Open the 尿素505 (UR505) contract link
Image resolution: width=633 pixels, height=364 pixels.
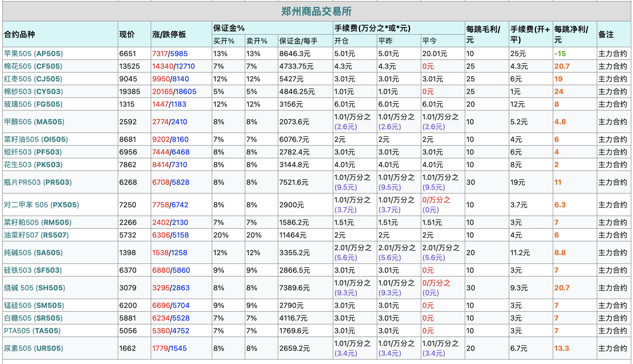click(33, 348)
